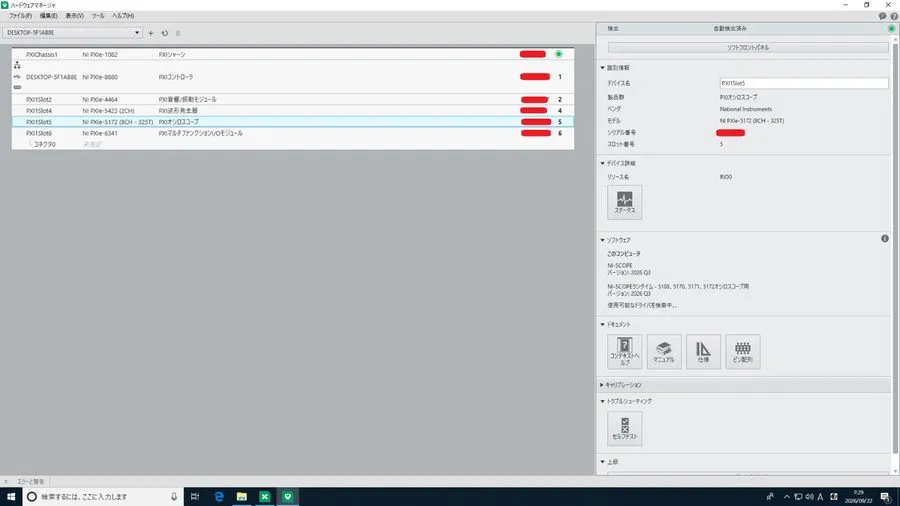Collapse the ドキュメント section
The height and width of the screenshot is (506, 900).
point(603,325)
